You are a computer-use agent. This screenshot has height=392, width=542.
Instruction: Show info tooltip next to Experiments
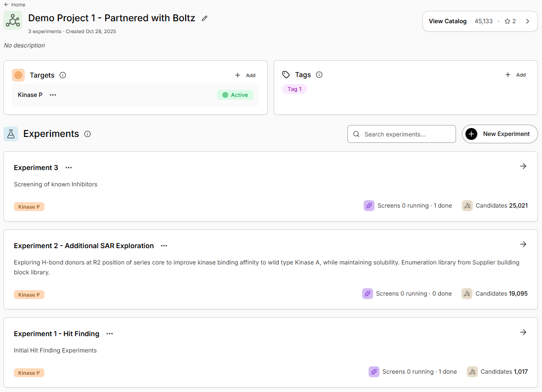87,134
